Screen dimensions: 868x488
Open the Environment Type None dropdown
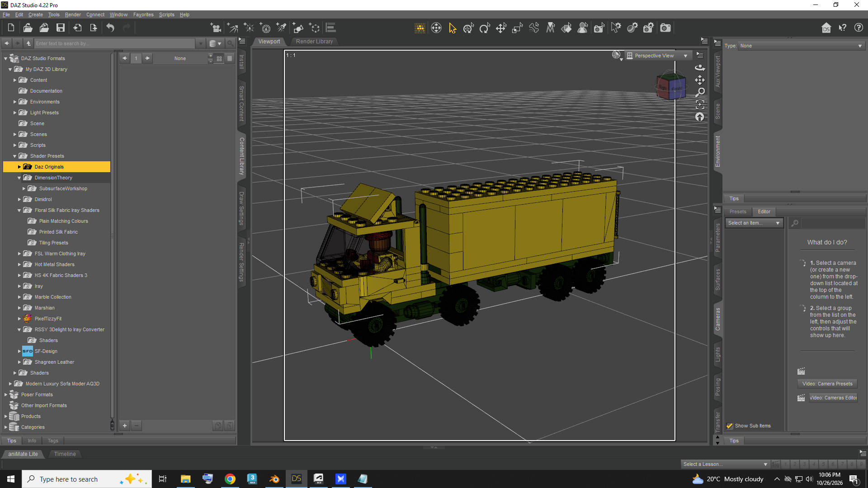point(801,46)
